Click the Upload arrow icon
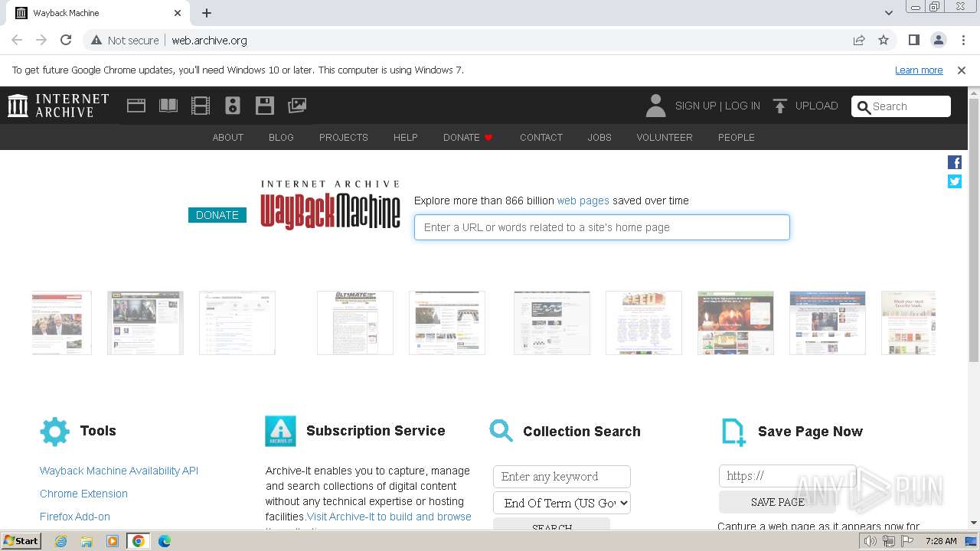This screenshot has width=980, height=551. (x=780, y=106)
